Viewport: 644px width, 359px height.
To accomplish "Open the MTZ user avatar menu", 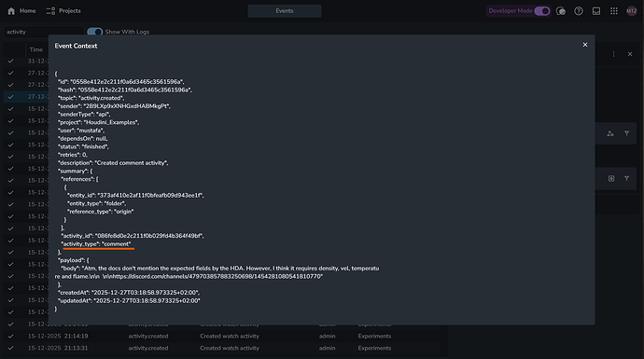I will 631,11.
